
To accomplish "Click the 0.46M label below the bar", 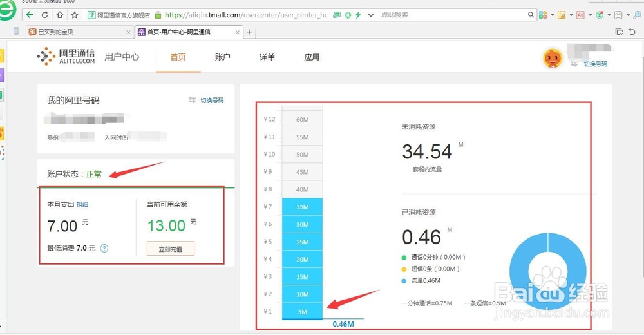I will click(x=343, y=324).
